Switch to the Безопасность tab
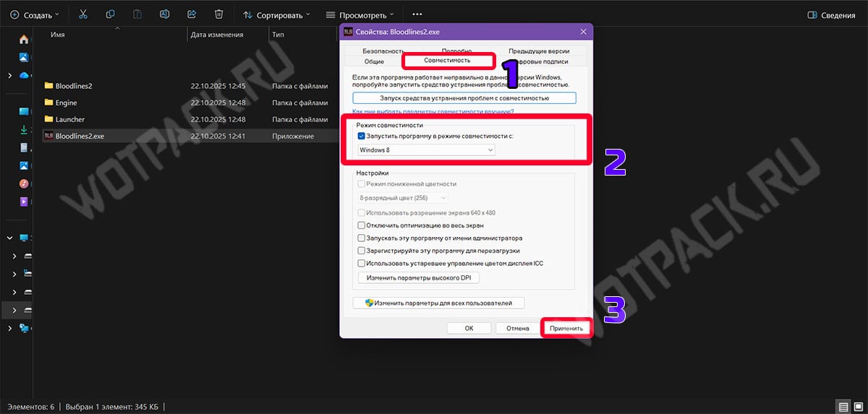868x414 pixels. (x=383, y=51)
